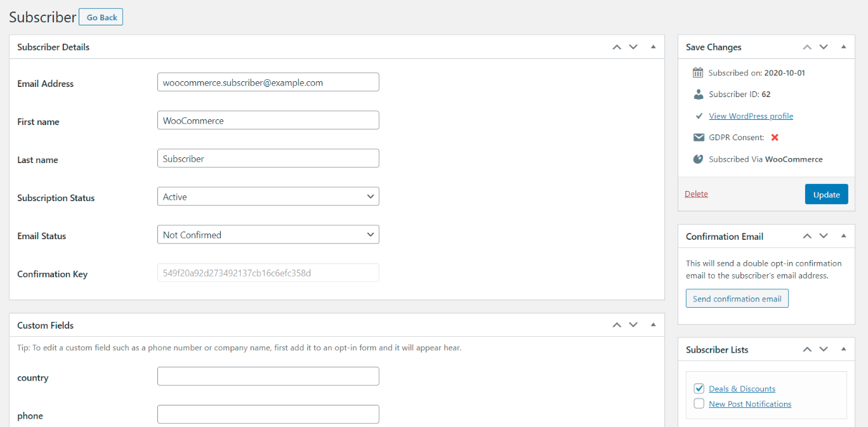Viewport: 868px width, 427px height.
Task: Focus the First name input field
Action: (x=268, y=121)
